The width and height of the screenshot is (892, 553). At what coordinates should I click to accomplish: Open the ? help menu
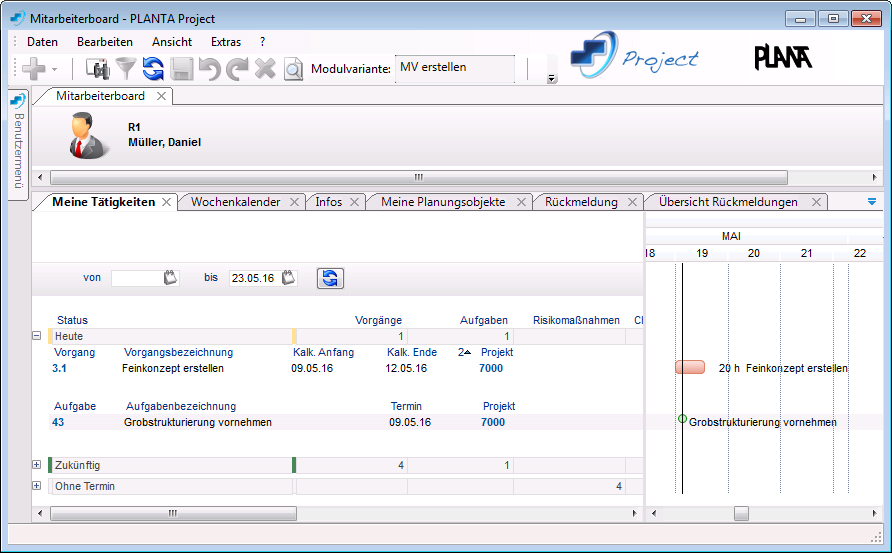262,42
